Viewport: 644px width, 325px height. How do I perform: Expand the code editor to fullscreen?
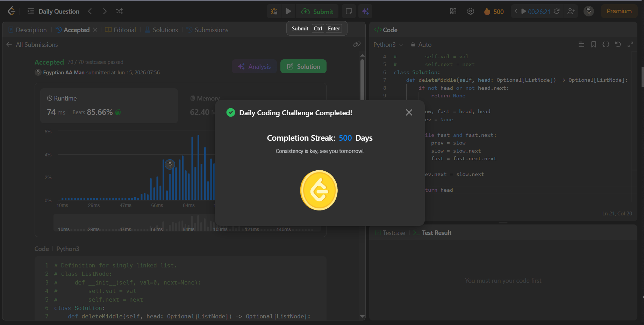pos(630,44)
